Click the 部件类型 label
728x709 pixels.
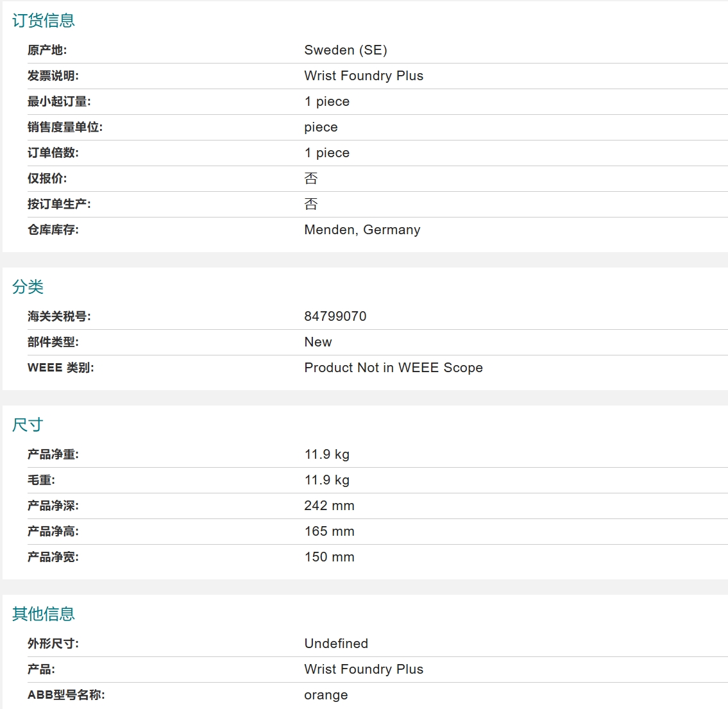coord(53,342)
